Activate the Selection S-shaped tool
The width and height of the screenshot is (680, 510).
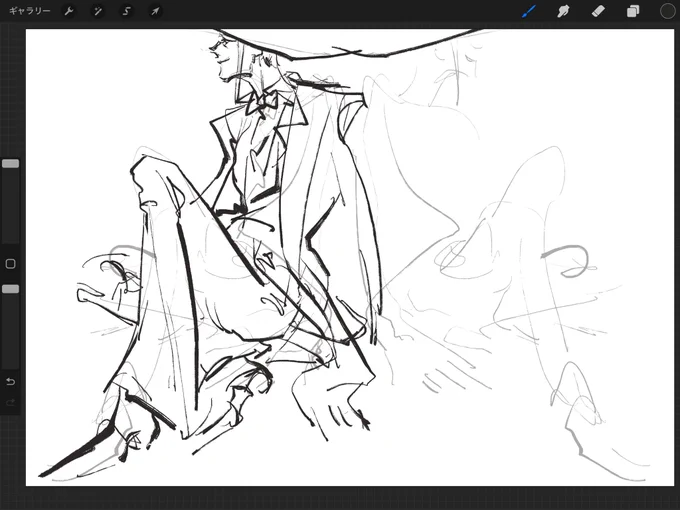[126, 11]
